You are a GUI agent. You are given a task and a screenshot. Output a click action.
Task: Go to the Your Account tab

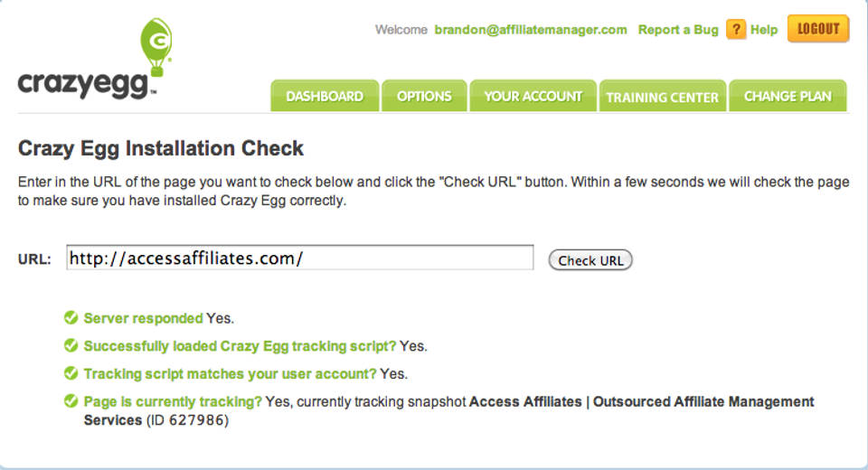533,97
